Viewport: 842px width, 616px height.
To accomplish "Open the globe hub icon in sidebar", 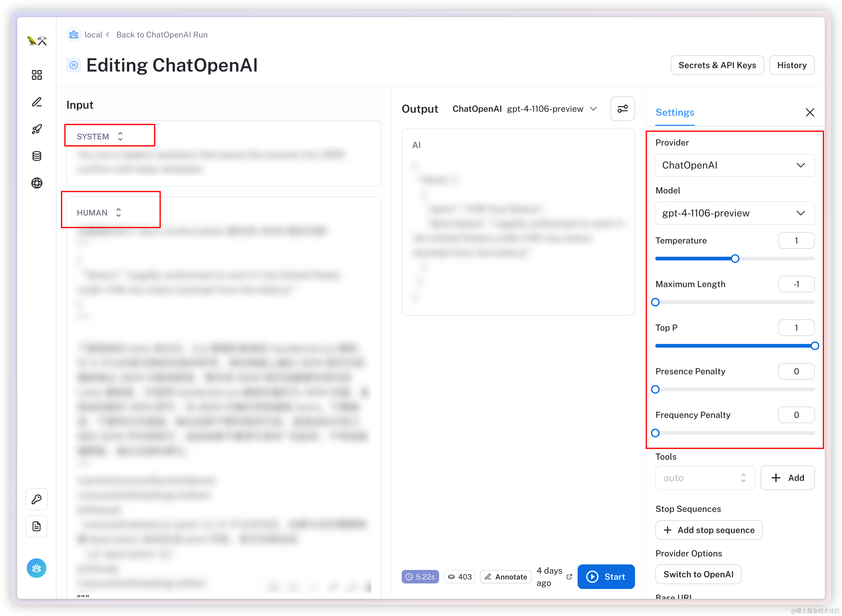I will point(37,183).
